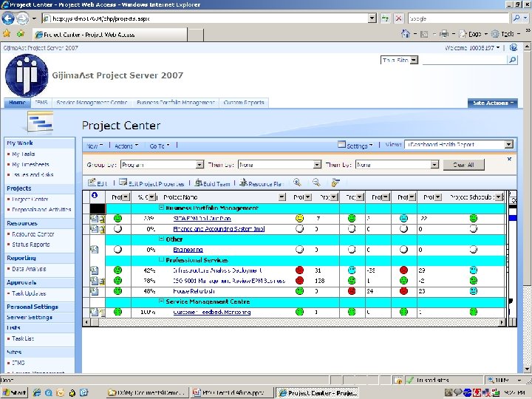Open the Customer Feedback Monitoring link
Viewport: 532px width, 399px height.
212,312
